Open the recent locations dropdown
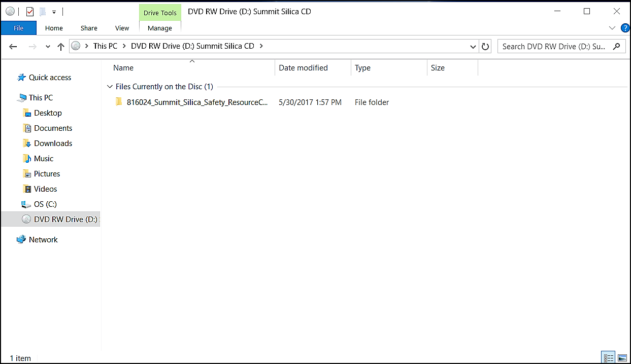The width and height of the screenshot is (631, 364). 48,47
